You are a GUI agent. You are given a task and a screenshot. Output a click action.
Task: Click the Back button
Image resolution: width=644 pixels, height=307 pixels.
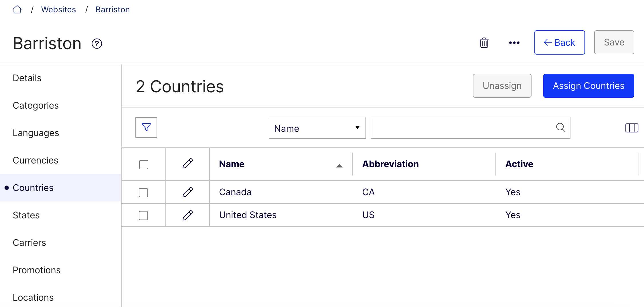pyautogui.click(x=559, y=42)
